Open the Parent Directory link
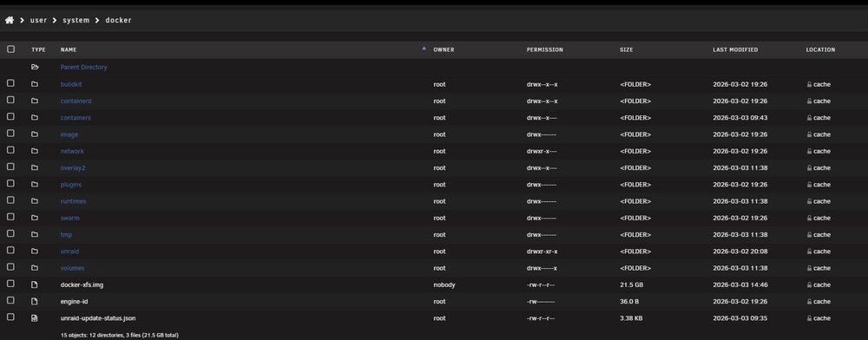The image size is (868, 340). pos(83,67)
